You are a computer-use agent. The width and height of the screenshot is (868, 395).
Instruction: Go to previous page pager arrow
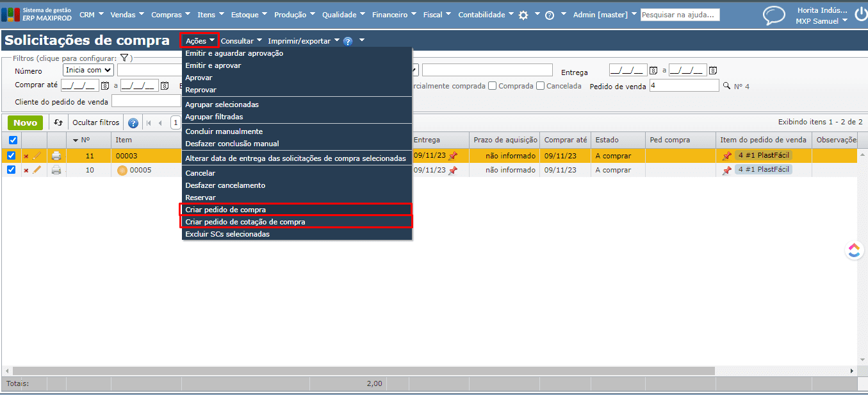click(160, 123)
